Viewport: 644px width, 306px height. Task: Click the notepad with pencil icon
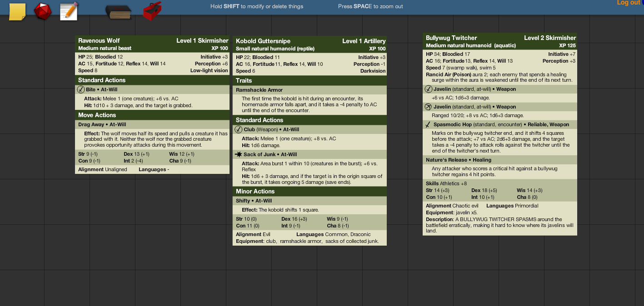click(69, 11)
